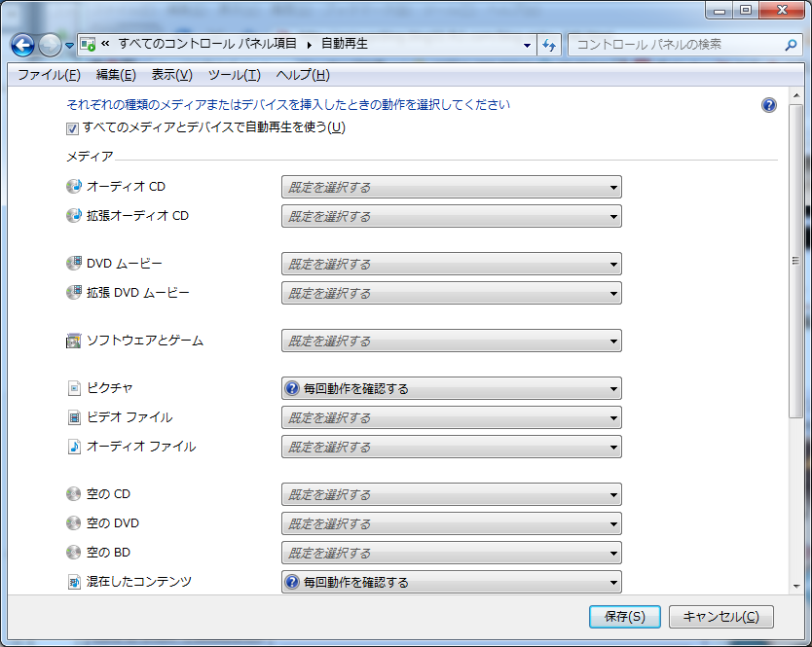Viewport: 812px width, 647px height.
Task: Click the 混在したコンテンツ media icon
Action: pyautogui.click(x=72, y=582)
